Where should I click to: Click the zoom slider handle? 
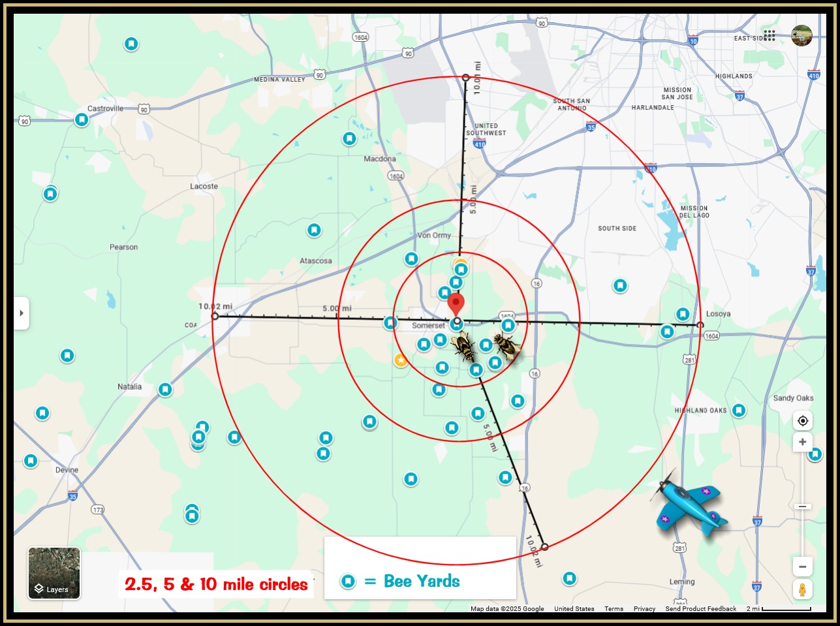803,507
